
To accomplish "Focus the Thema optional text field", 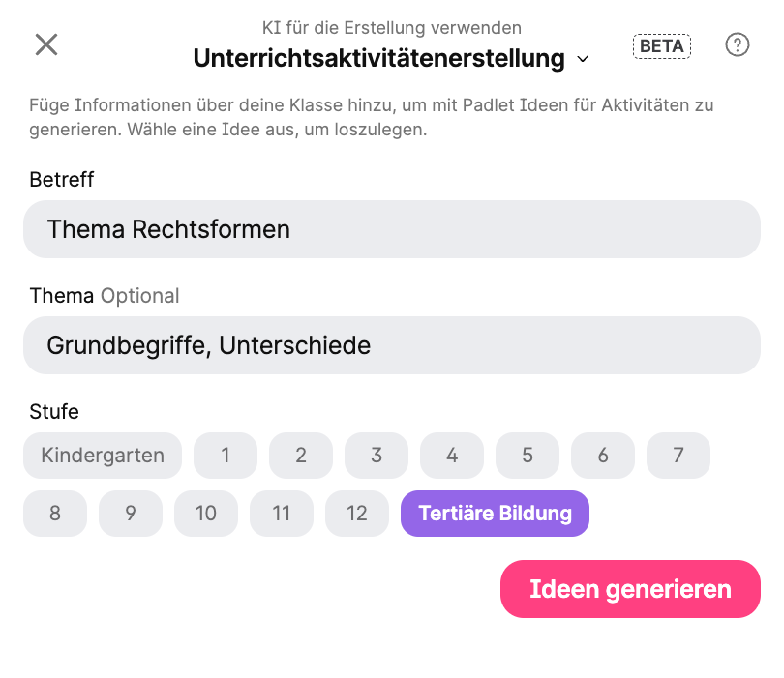I will [391, 345].
